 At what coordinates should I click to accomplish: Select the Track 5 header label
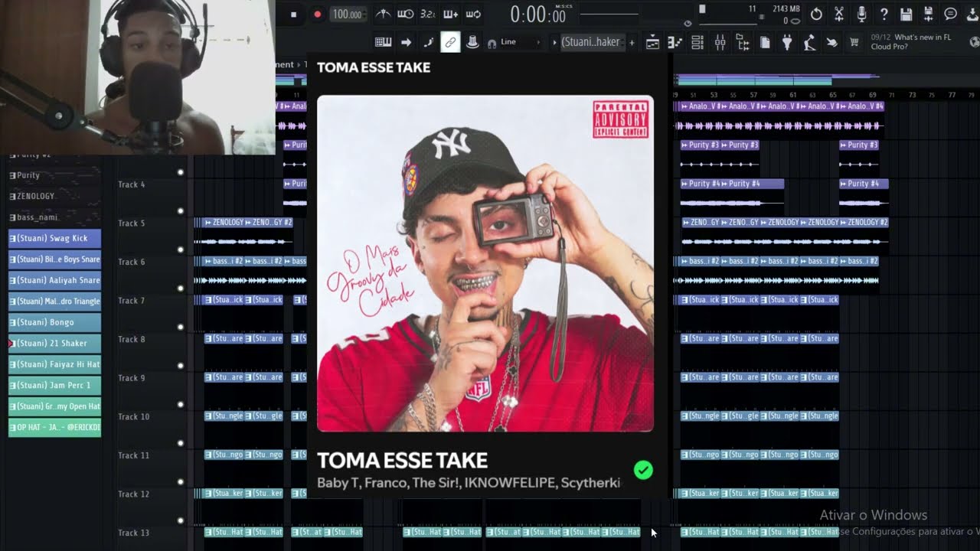(132, 223)
